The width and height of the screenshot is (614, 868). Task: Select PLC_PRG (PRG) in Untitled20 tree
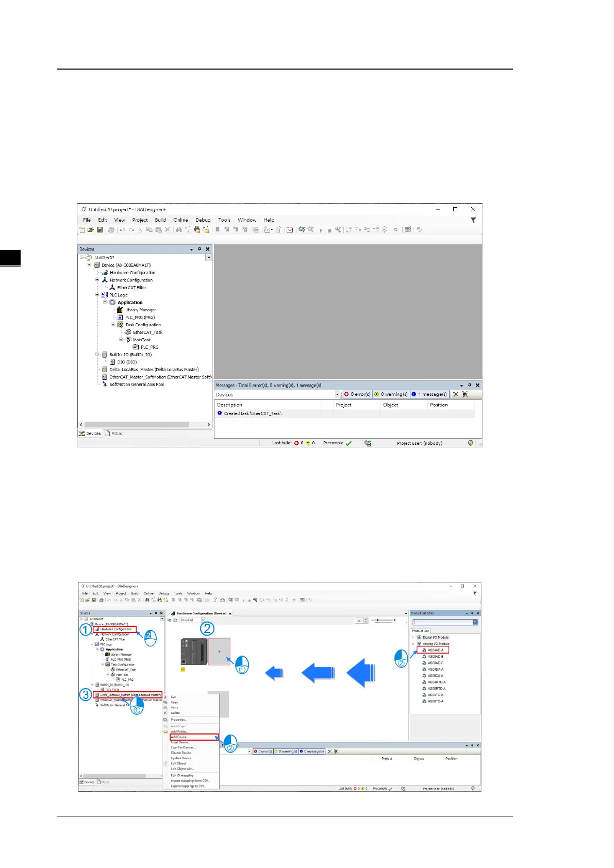coord(140,318)
